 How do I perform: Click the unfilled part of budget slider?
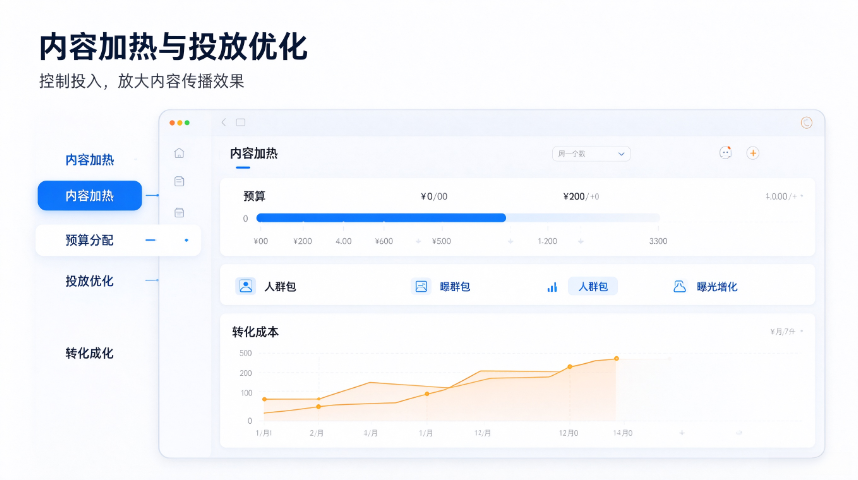click(583, 218)
